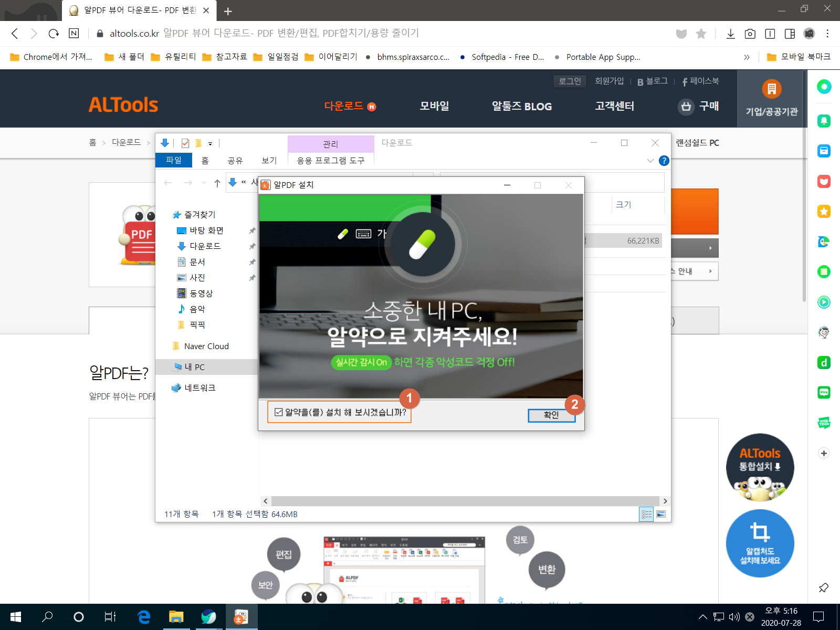Open the 파일 tab in File Explorer

pyautogui.click(x=174, y=160)
